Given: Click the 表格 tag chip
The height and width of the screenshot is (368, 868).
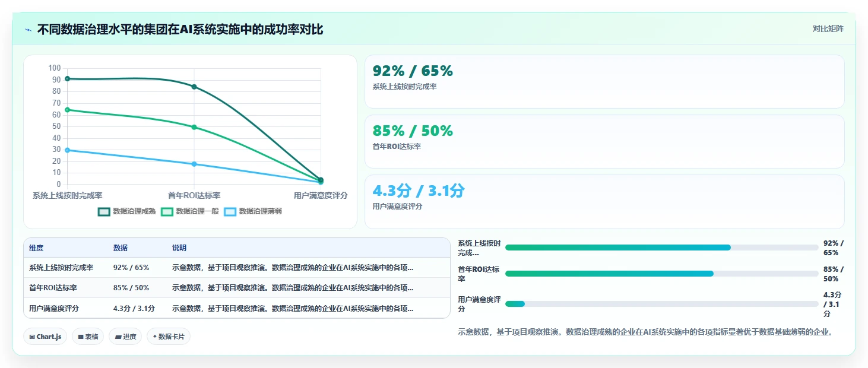Looking at the screenshot, I should [88, 337].
